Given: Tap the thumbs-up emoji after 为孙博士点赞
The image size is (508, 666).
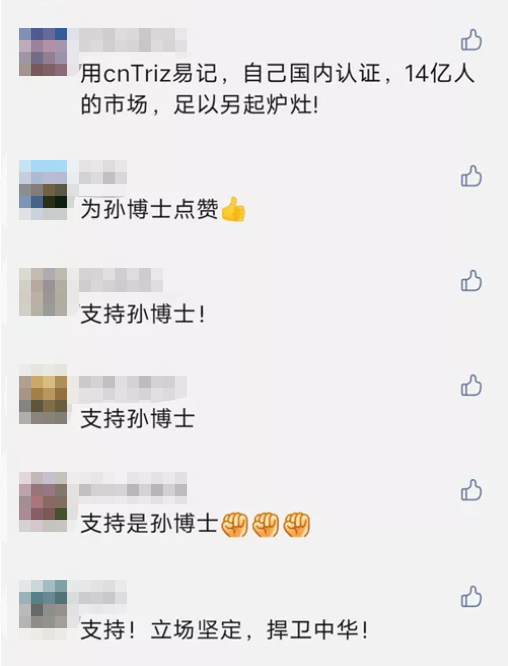Looking at the screenshot, I should tap(233, 209).
